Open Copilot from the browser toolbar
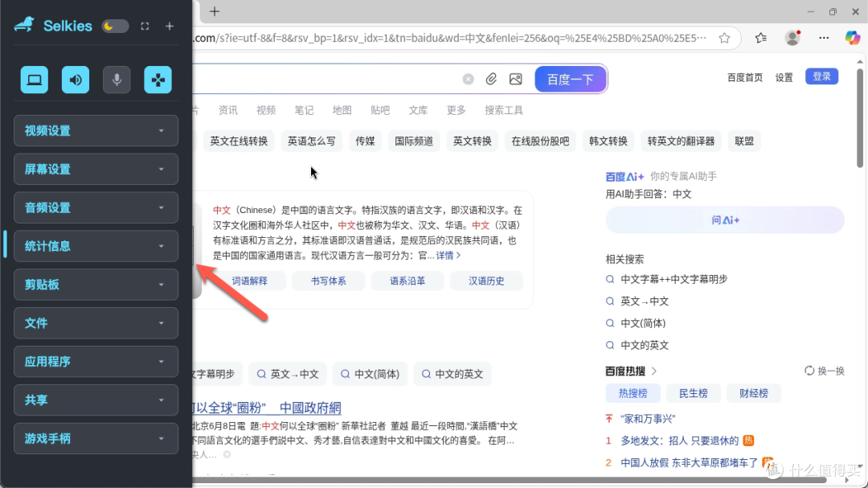 coord(854,38)
